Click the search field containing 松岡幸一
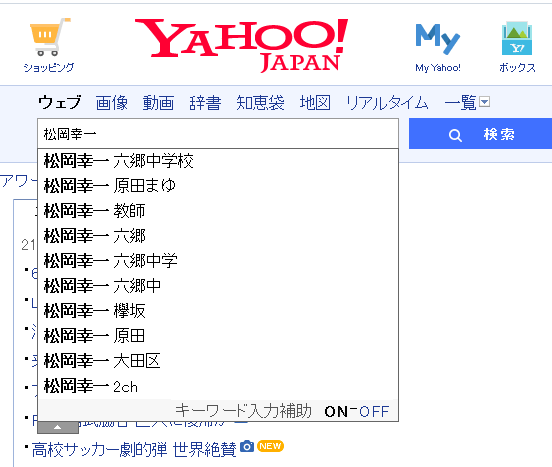This screenshot has height=467, width=552. pos(218,134)
